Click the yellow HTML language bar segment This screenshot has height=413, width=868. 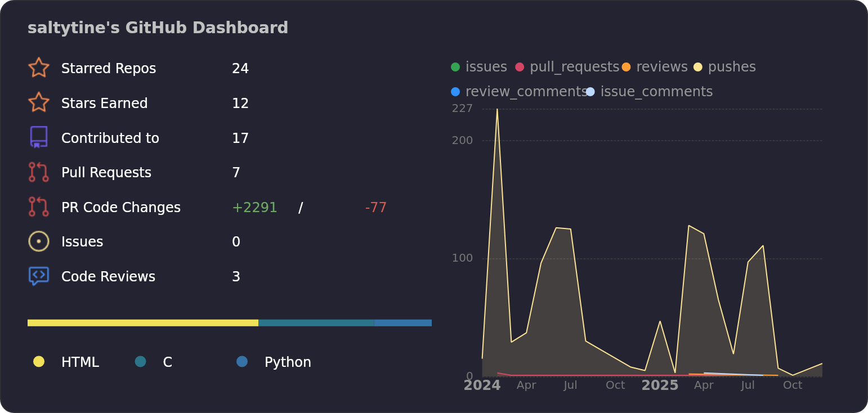[x=142, y=323]
